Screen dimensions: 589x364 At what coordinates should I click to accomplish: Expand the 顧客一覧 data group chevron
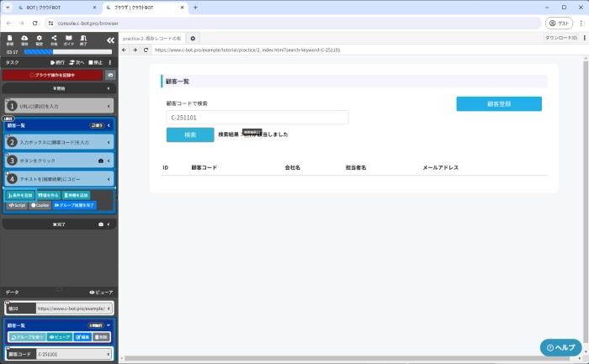click(109, 324)
